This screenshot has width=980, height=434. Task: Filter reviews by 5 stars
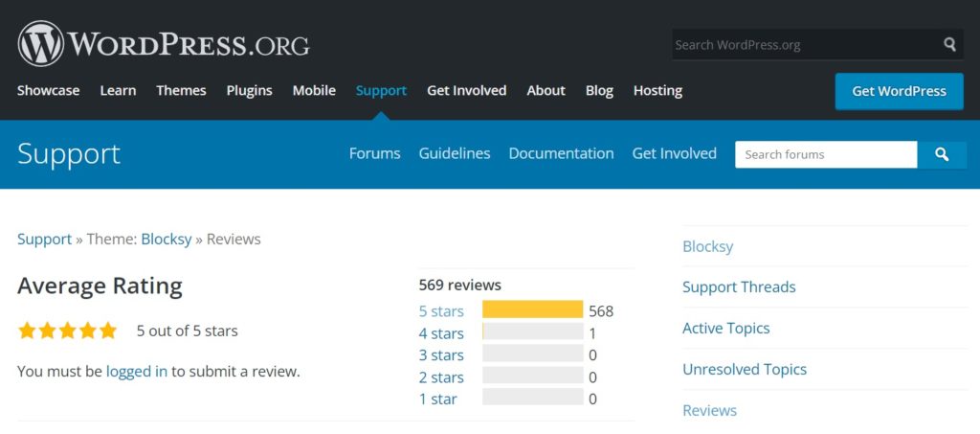(441, 310)
